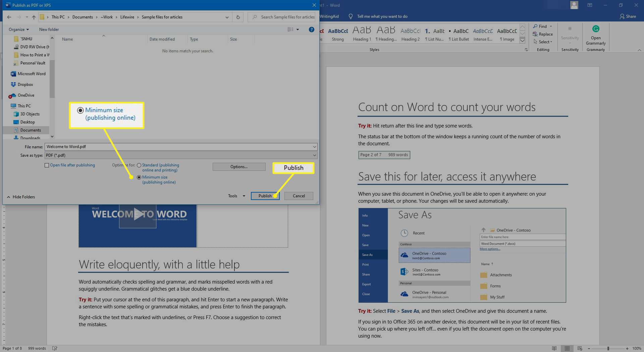Click Share in Word
Image resolution: width=644 pixels, height=352 pixels.
pyautogui.click(x=628, y=16)
